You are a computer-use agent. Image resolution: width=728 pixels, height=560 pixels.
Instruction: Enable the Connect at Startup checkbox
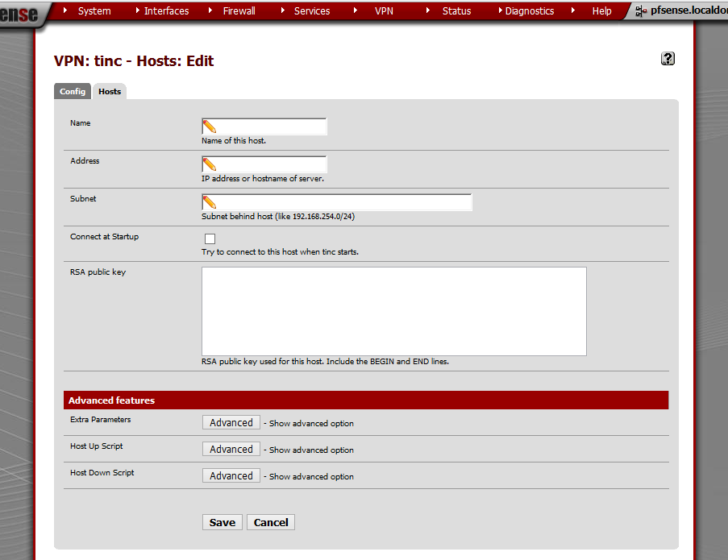pos(210,239)
